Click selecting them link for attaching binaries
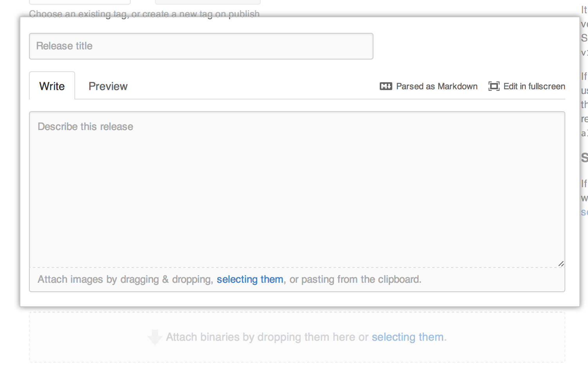This screenshot has width=588, height=365. pyautogui.click(x=407, y=337)
